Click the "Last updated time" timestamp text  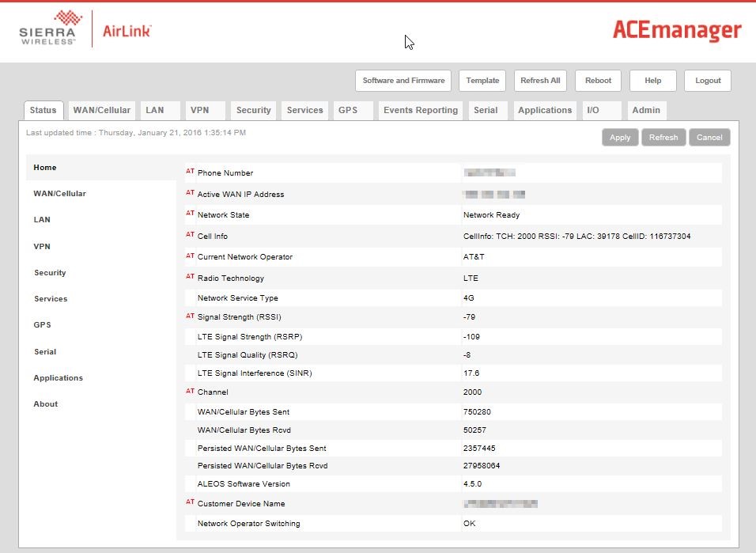point(136,133)
